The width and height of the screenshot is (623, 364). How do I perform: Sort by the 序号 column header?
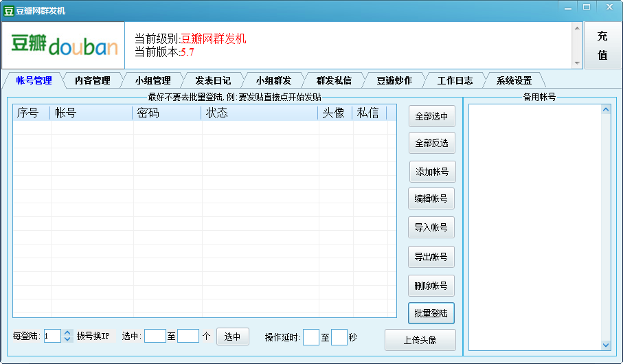click(32, 113)
